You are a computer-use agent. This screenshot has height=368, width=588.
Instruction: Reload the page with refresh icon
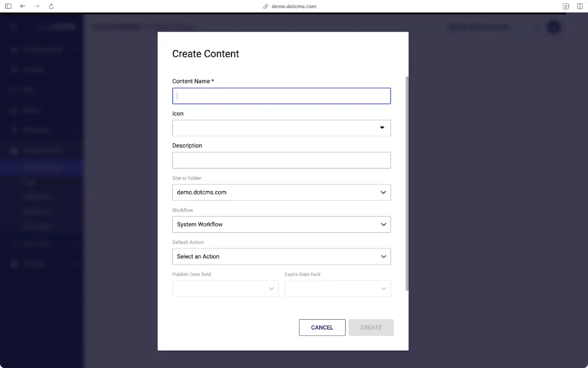[51, 6]
